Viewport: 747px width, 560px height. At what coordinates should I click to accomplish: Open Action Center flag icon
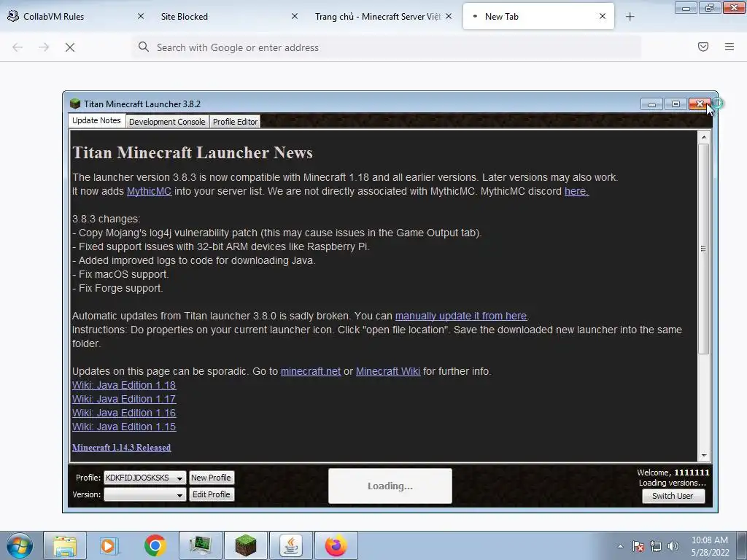point(638,546)
